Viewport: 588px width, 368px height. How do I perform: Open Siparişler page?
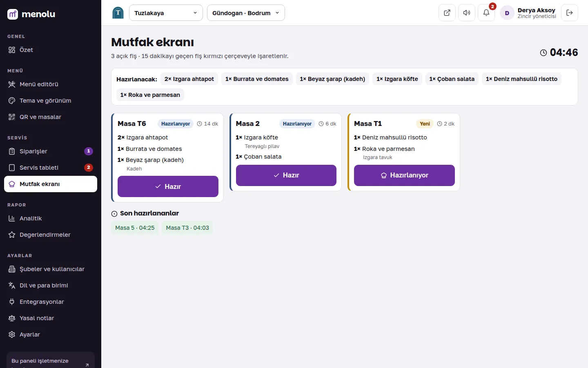51,151
